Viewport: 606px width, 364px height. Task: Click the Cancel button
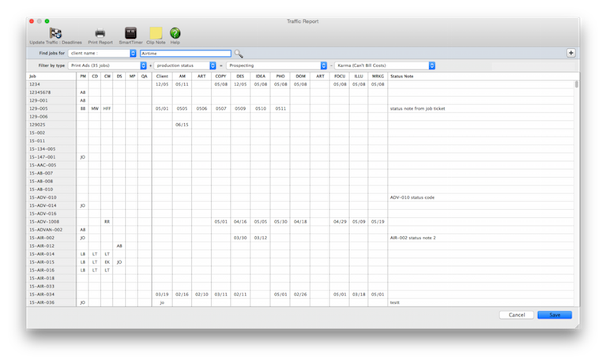(x=516, y=314)
